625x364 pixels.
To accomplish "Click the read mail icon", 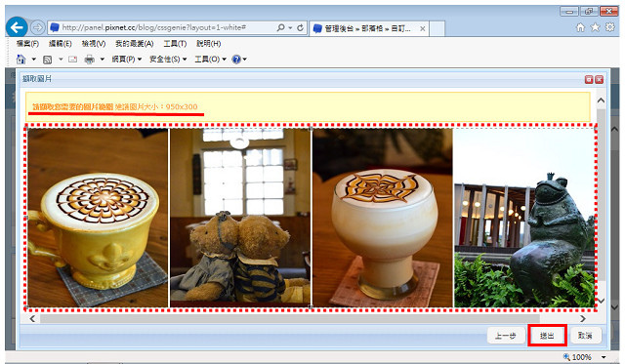I will pyautogui.click(x=72, y=60).
